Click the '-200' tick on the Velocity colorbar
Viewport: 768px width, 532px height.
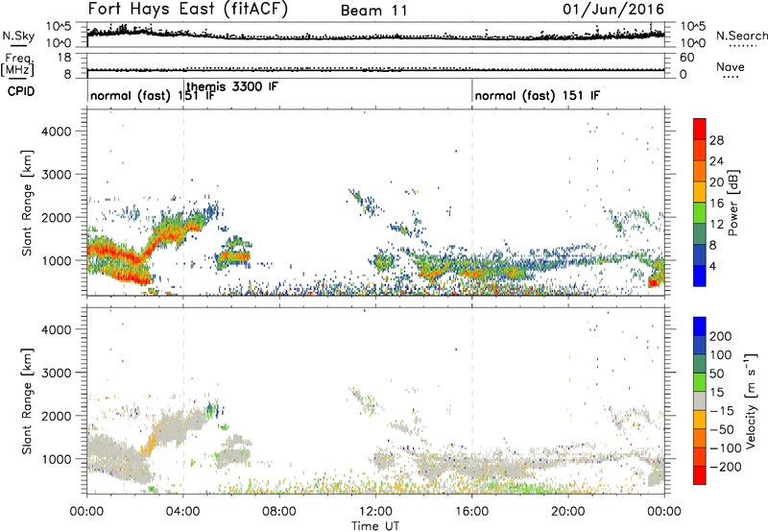coord(726,467)
